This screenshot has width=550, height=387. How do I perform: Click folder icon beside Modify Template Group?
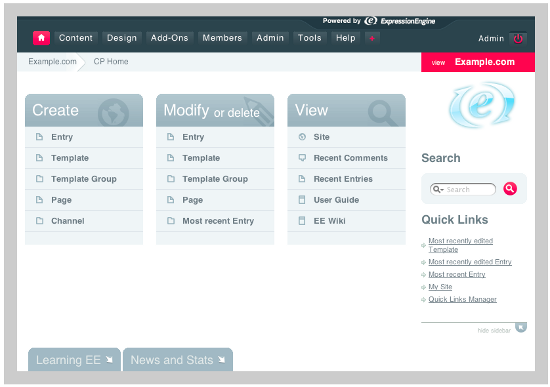coord(171,179)
